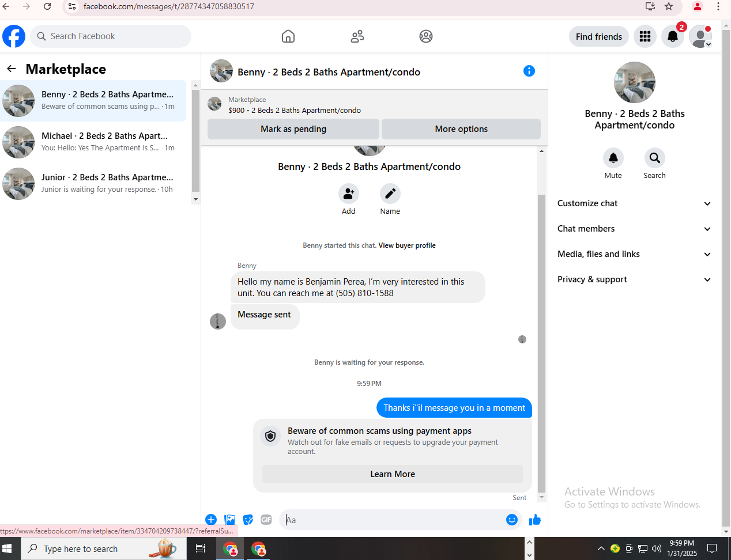This screenshot has width=731, height=560.
Task: Click the 'Thanks i"il message you' sent bubble
Action: (454, 407)
